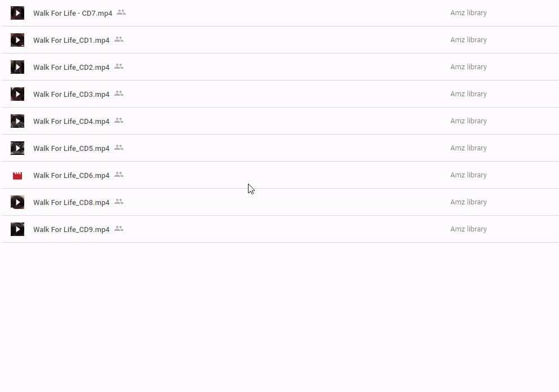This screenshot has height=392, width=559.
Task: Select the Walk For Life_CD5.mp4 row name
Action: click(72, 149)
